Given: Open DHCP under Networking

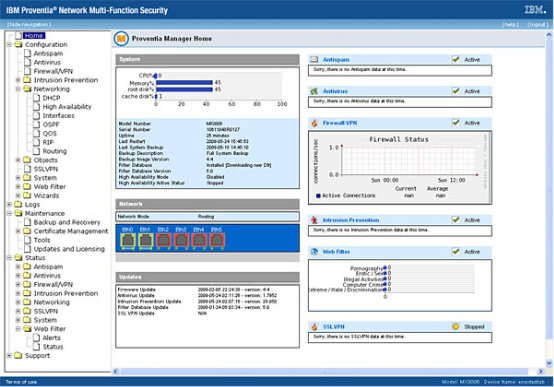Looking at the screenshot, I should coord(52,98).
